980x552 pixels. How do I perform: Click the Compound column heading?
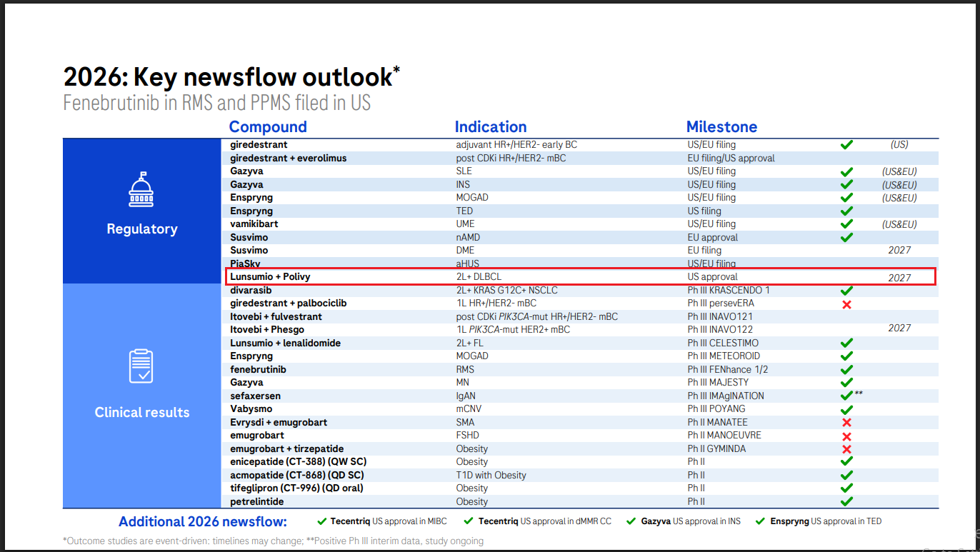tap(268, 127)
